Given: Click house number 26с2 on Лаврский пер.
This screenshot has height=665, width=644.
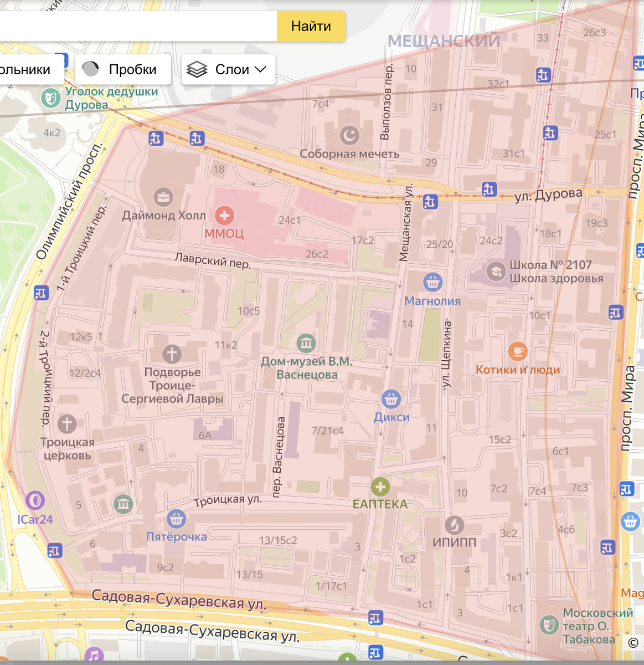Looking at the screenshot, I should [317, 254].
